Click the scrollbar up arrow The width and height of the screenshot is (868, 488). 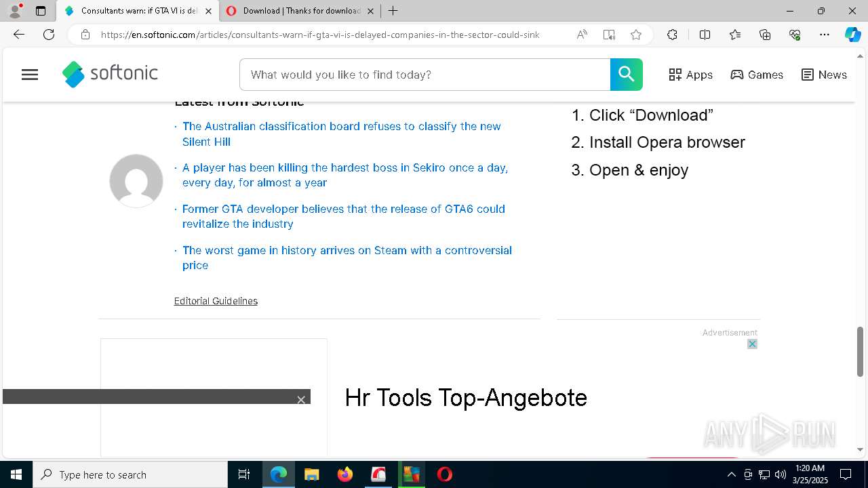click(x=860, y=56)
